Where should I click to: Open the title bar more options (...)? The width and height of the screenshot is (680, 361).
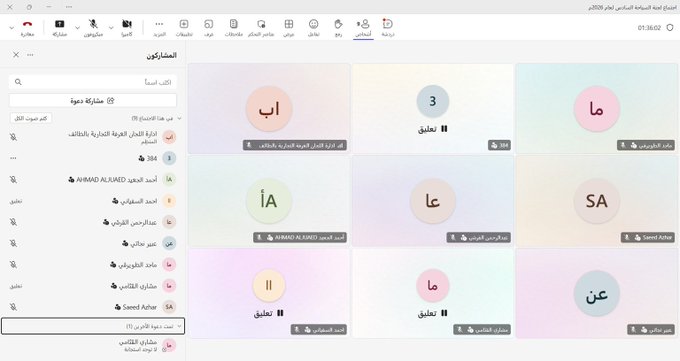point(69,7)
